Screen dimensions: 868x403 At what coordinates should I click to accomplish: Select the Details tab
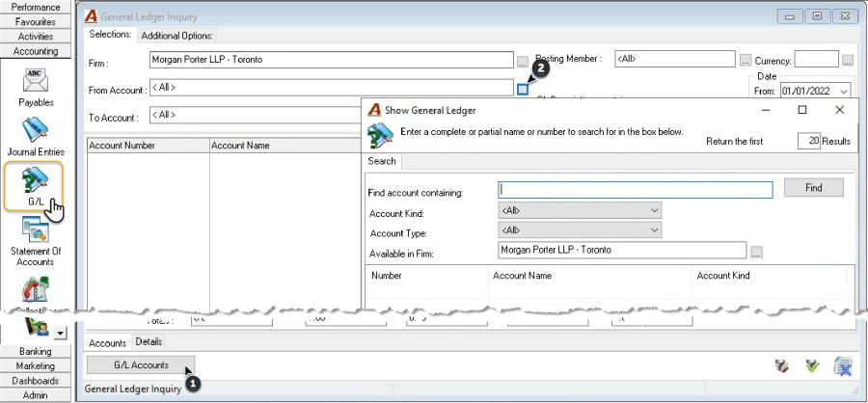(x=149, y=341)
